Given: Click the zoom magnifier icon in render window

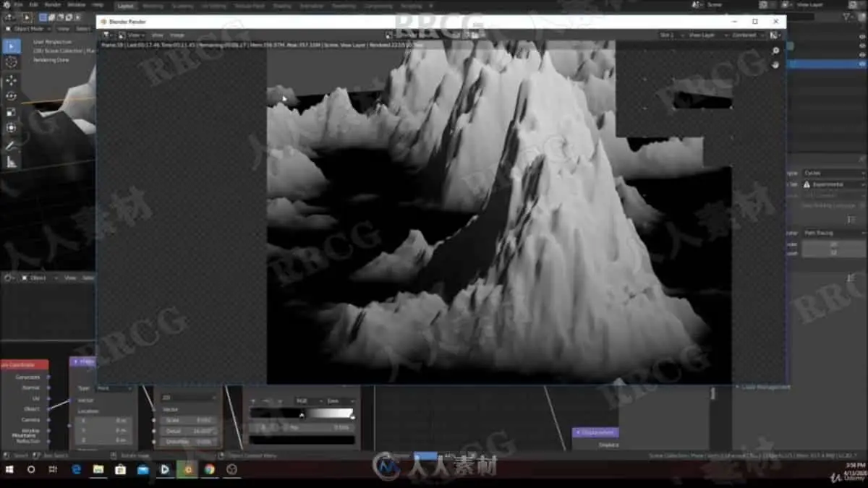Looking at the screenshot, I should tap(775, 51).
